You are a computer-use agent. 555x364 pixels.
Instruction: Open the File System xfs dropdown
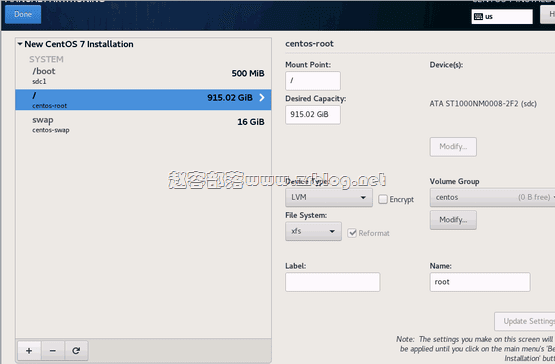313,231
